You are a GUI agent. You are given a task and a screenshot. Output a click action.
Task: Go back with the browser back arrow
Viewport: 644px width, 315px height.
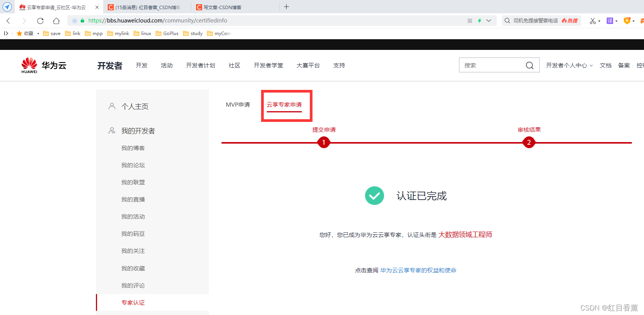[x=8, y=21]
